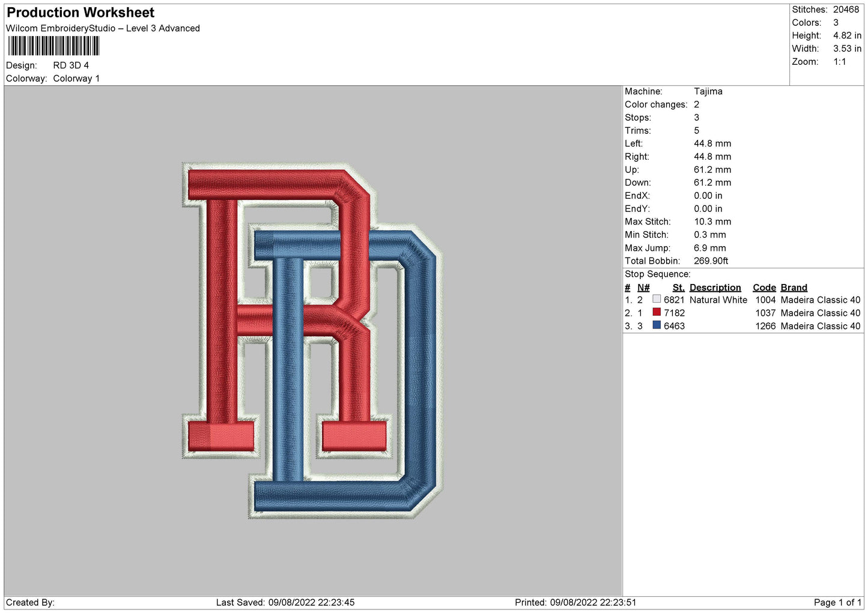Click the Colorway 1 value
The height and width of the screenshot is (613, 868).
76,79
